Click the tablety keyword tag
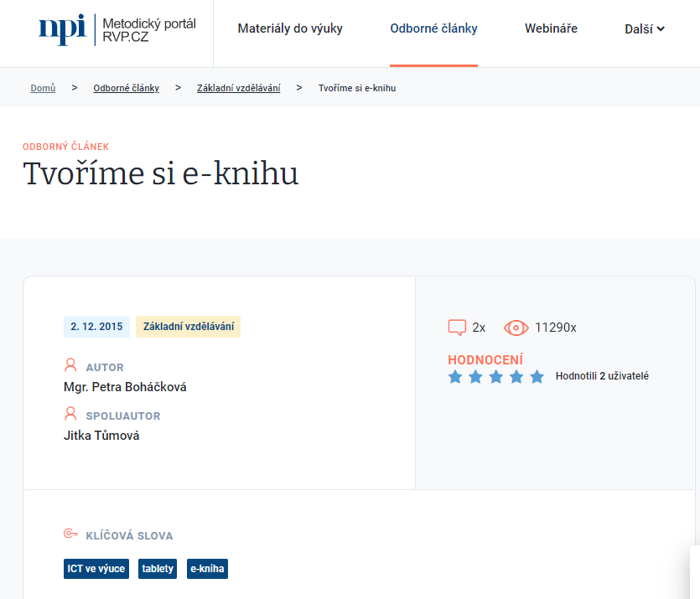 (x=158, y=569)
